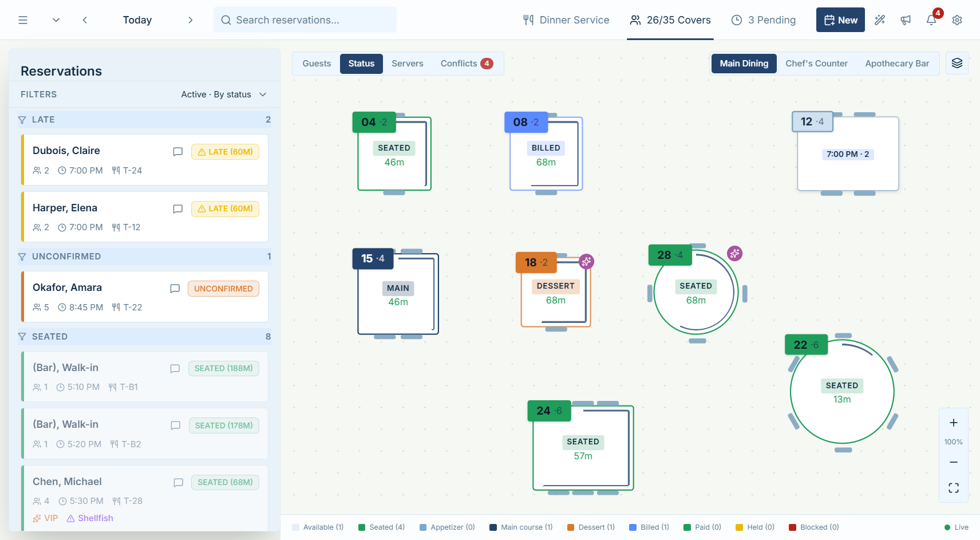Image resolution: width=980 pixels, height=540 pixels.
Task: Toggle Blocked legend filter
Action: 814,527
